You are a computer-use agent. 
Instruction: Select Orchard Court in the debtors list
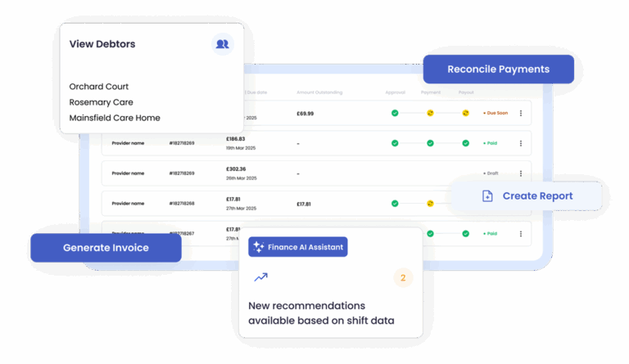[99, 87]
